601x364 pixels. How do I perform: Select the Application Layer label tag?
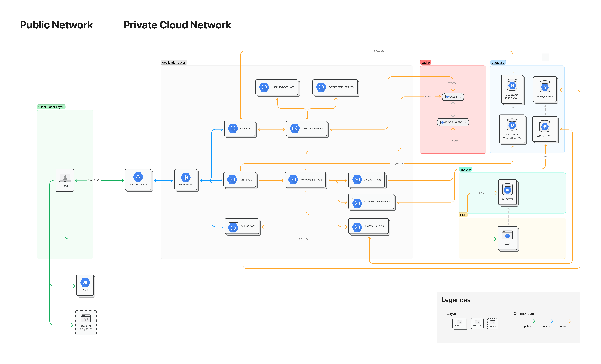click(174, 63)
